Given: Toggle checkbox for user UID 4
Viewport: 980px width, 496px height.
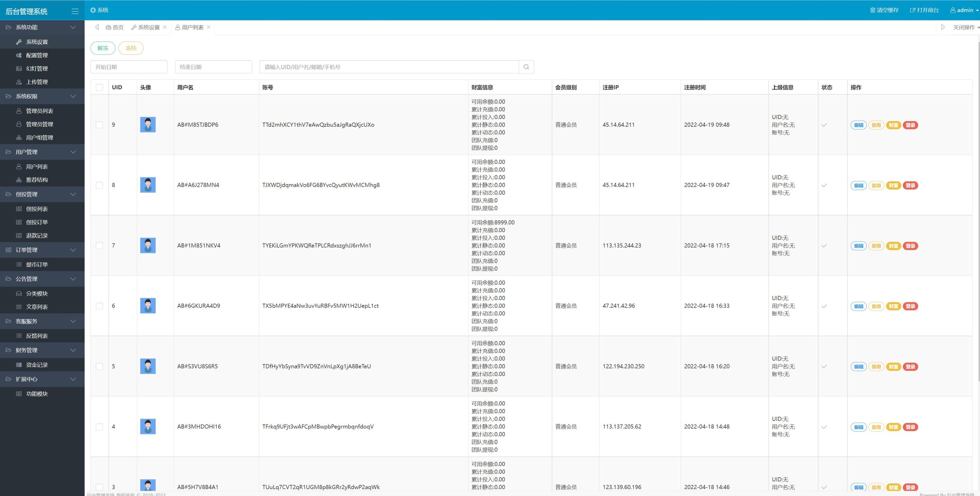Looking at the screenshot, I should (99, 426).
